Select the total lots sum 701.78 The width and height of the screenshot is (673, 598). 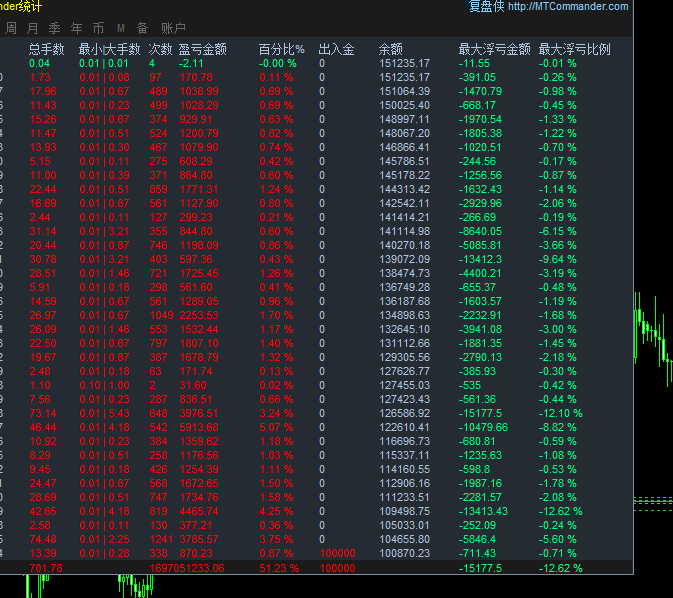(46, 568)
